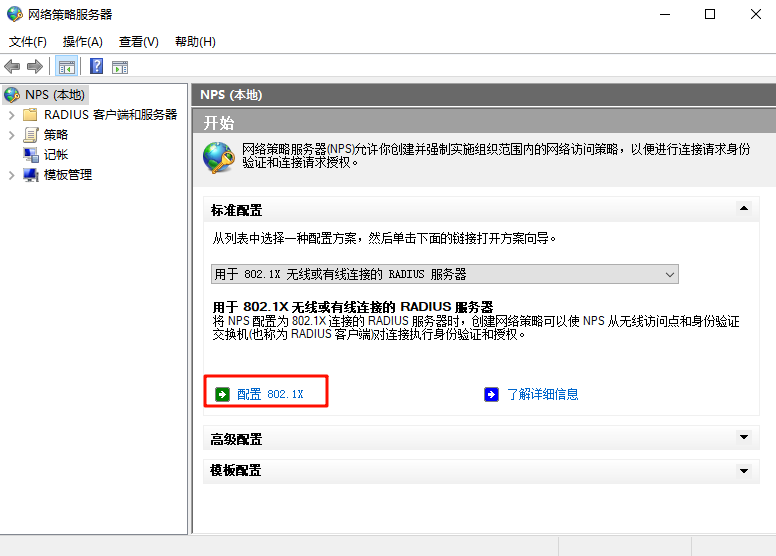776x556 pixels.
Task: Click the RADIUS 客户端和服务器 folder icon
Action: (31, 115)
